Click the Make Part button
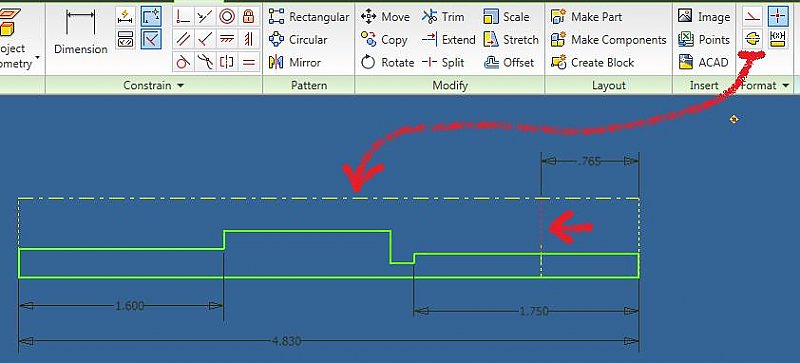Viewport: 800px width, 363px height. (x=587, y=17)
